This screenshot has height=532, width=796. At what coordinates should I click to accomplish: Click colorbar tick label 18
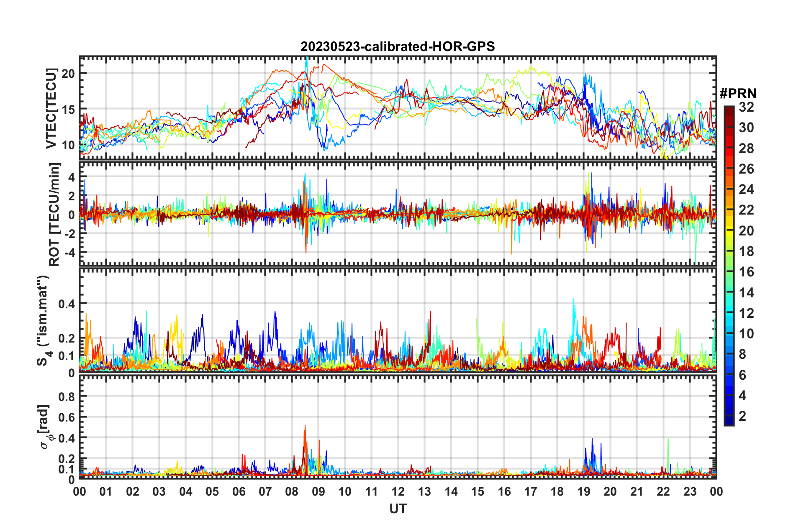[x=746, y=251]
